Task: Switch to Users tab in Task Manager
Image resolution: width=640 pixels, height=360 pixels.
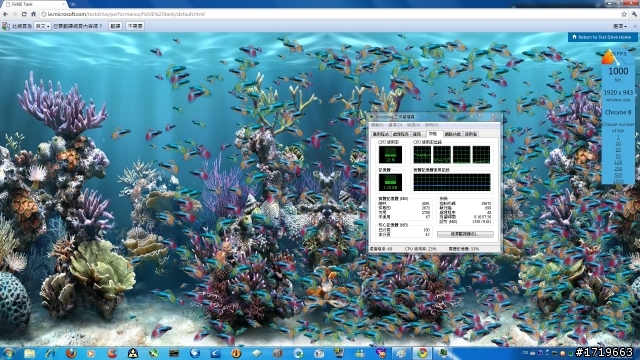Action: coord(471,134)
